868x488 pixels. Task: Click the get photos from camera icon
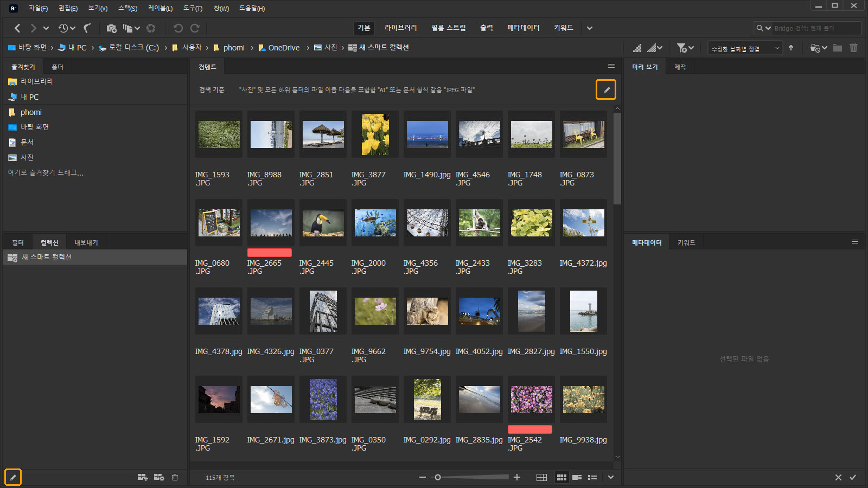[x=111, y=28]
